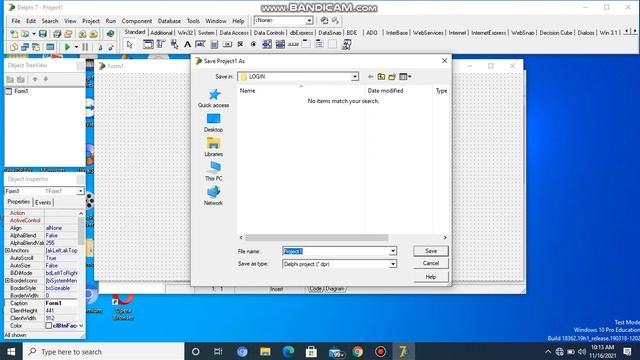The image size is (640, 360).
Task: Click the Save button in dialog
Action: pyautogui.click(x=431, y=251)
